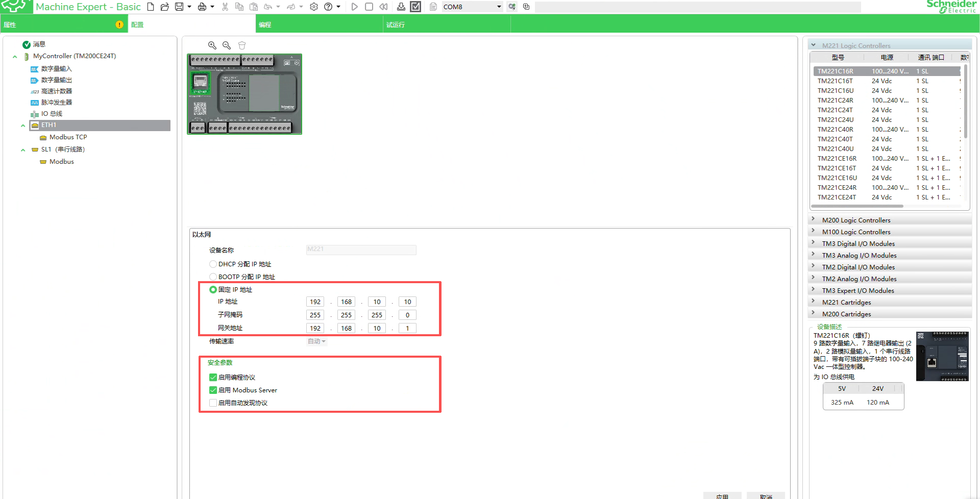Enable 启用自动发现协议 checkbox
Image resolution: width=980 pixels, height=499 pixels.
[x=213, y=403]
